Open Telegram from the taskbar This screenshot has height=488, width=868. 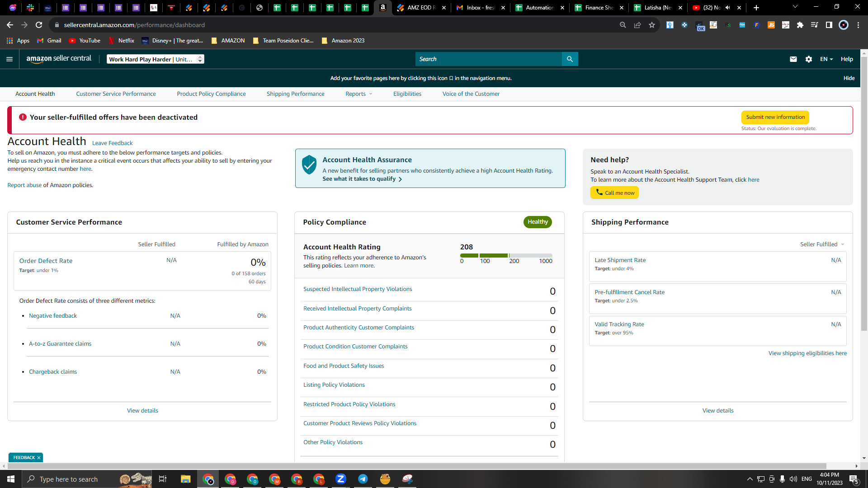tap(363, 479)
